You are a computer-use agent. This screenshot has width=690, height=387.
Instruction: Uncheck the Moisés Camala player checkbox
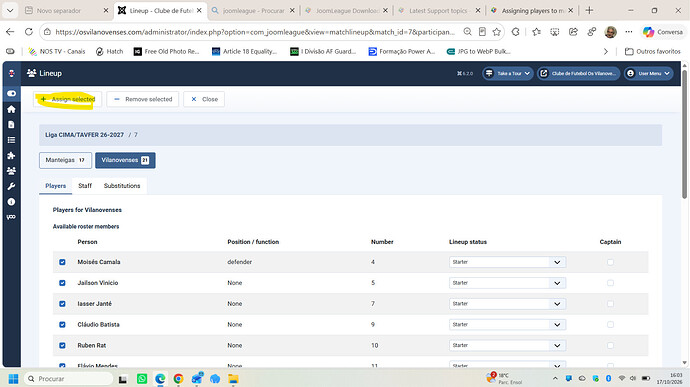(62, 262)
